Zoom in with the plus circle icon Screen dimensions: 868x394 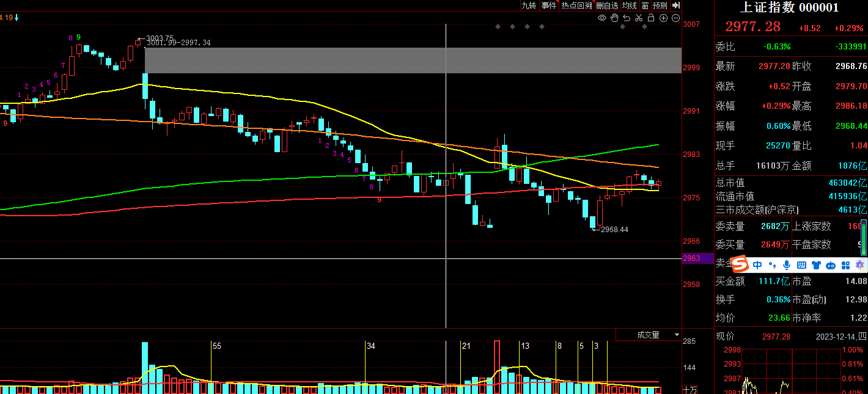tap(664, 18)
